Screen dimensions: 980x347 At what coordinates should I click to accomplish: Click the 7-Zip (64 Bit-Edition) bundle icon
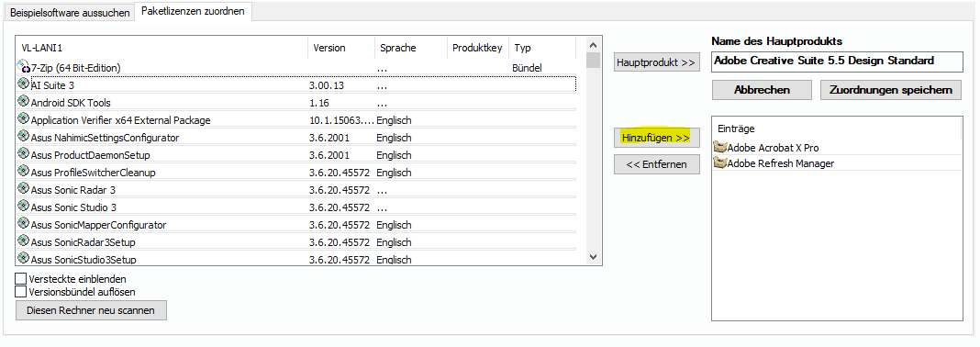pos(25,66)
